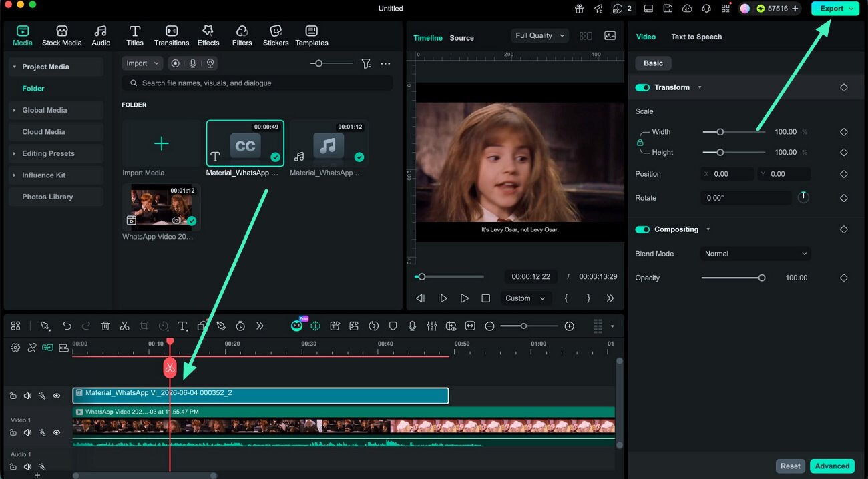The width and height of the screenshot is (868, 479).
Task: Open timeline settings gear icon
Action: [x=15, y=348]
